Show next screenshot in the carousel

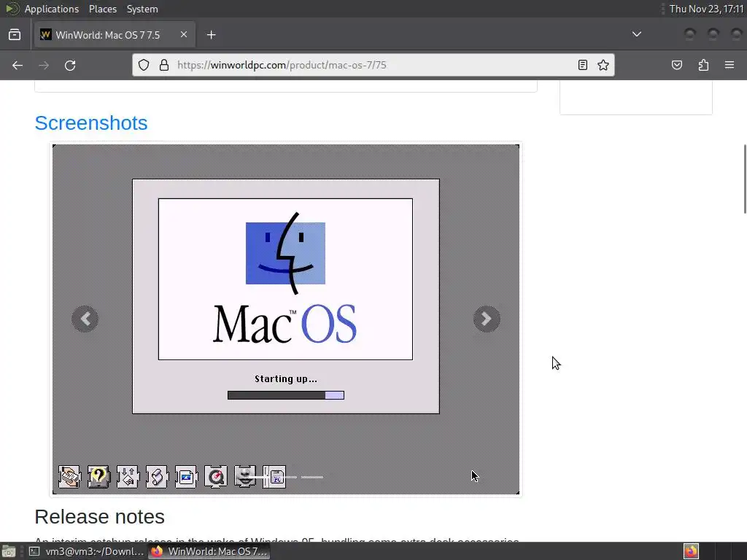click(x=486, y=319)
